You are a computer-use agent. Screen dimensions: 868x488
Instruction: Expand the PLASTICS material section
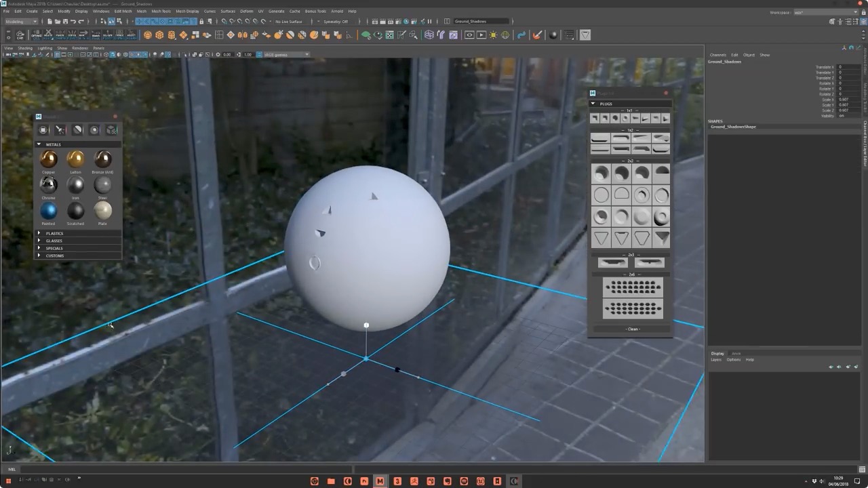click(x=54, y=233)
